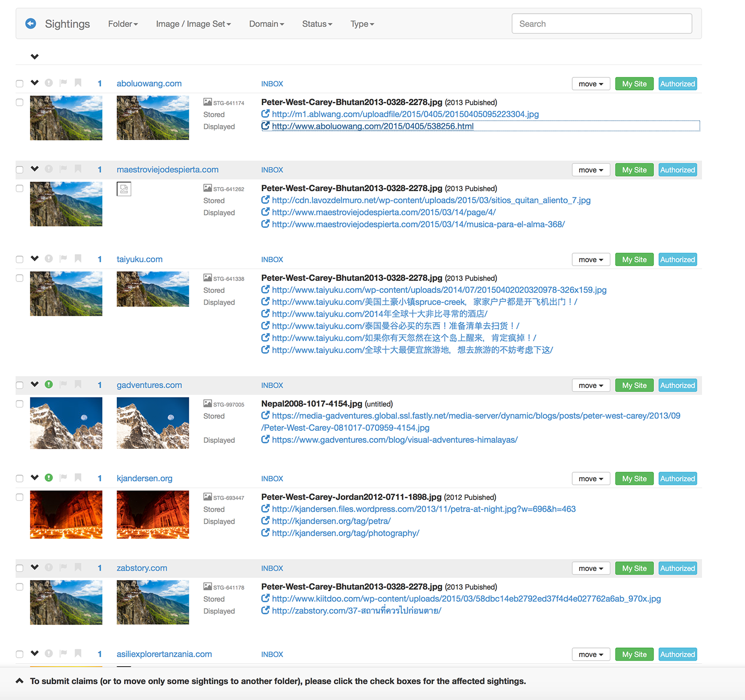
Task: Click the bookmark icon in maestroviejodespierta.com row
Action: pyautogui.click(x=78, y=169)
